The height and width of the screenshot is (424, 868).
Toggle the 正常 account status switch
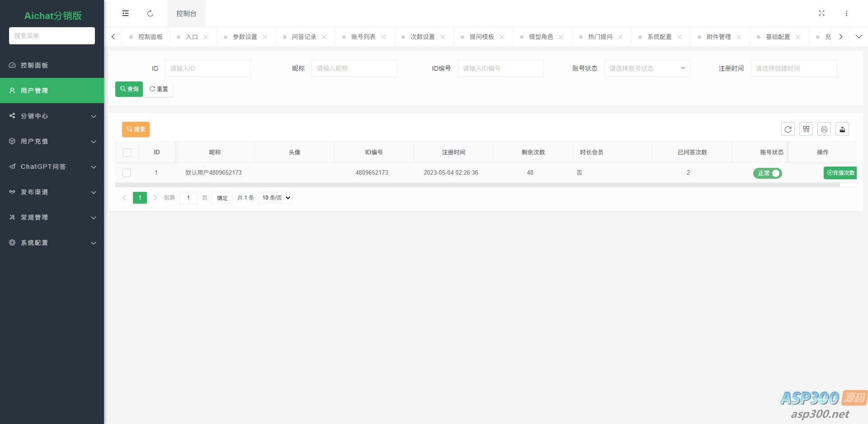[x=767, y=173]
